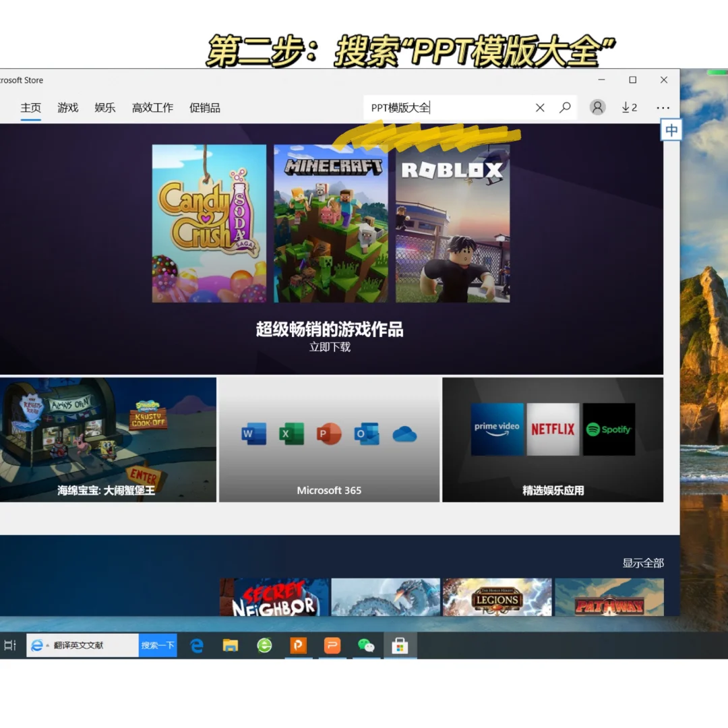The width and height of the screenshot is (728, 728).
Task: Open Microsoft Edge from the taskbar
Action: pyautogui.click(x=197, y=645)
